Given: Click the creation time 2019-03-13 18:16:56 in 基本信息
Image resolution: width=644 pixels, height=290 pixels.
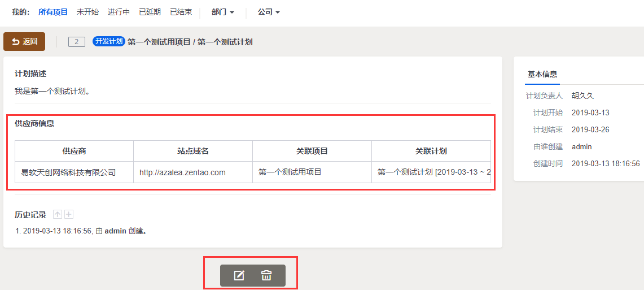Looking at the screenshot, I should click(606, 163).
